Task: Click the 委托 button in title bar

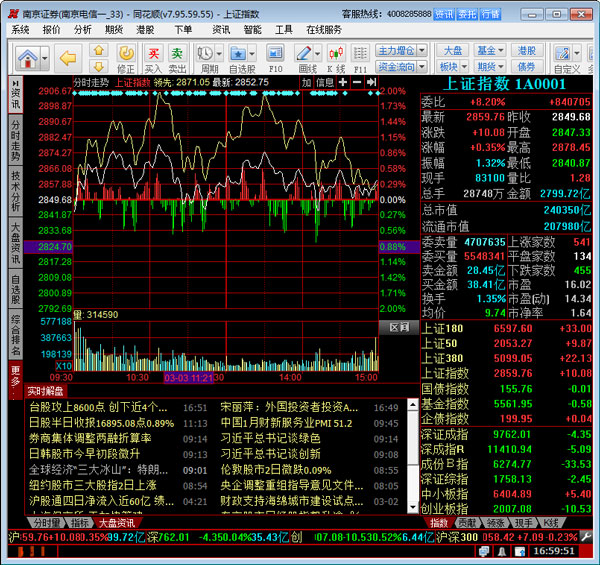Action: pyautogui.click(x=467, y=15)
